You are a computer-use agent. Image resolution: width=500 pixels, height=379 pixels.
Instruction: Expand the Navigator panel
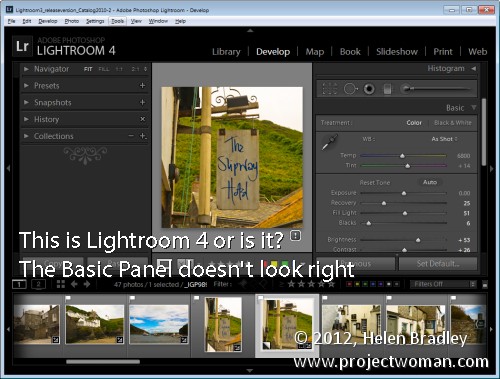26,69
